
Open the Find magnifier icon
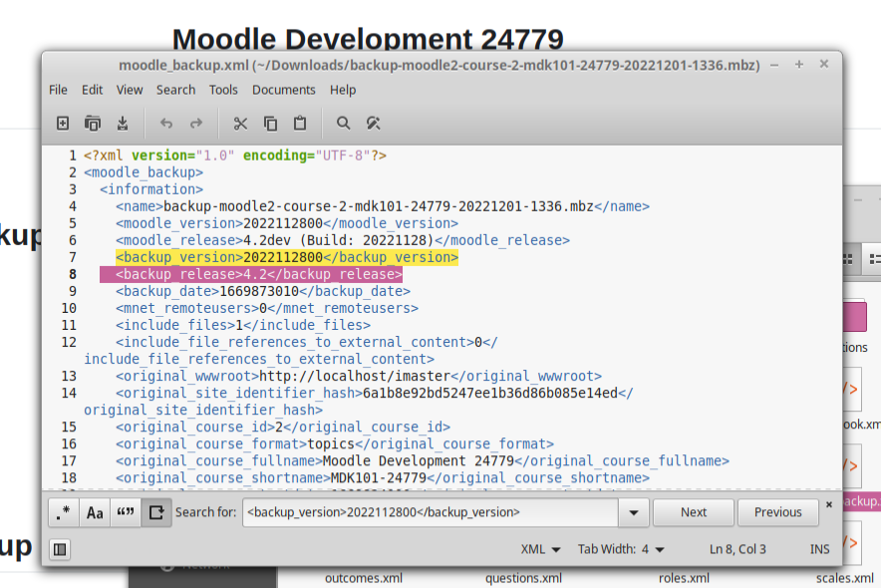(x=343, y=123)
